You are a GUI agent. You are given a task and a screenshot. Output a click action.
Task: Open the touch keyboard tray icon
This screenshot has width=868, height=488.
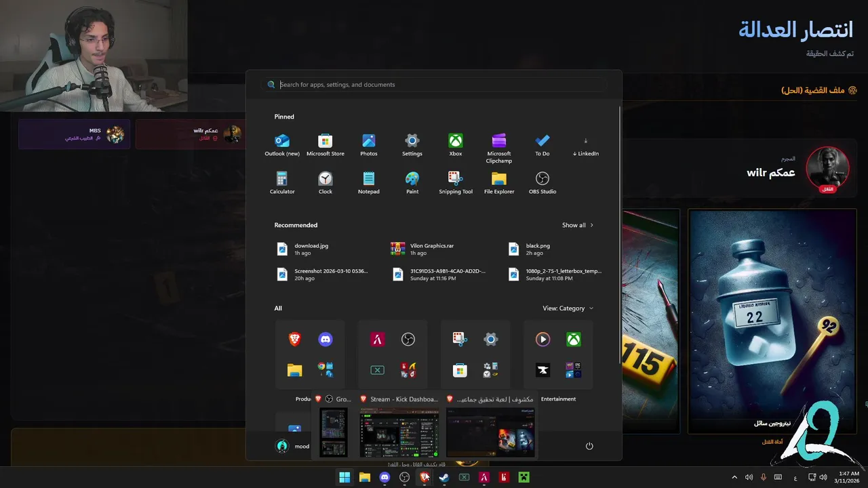click(x=778, y=477)
